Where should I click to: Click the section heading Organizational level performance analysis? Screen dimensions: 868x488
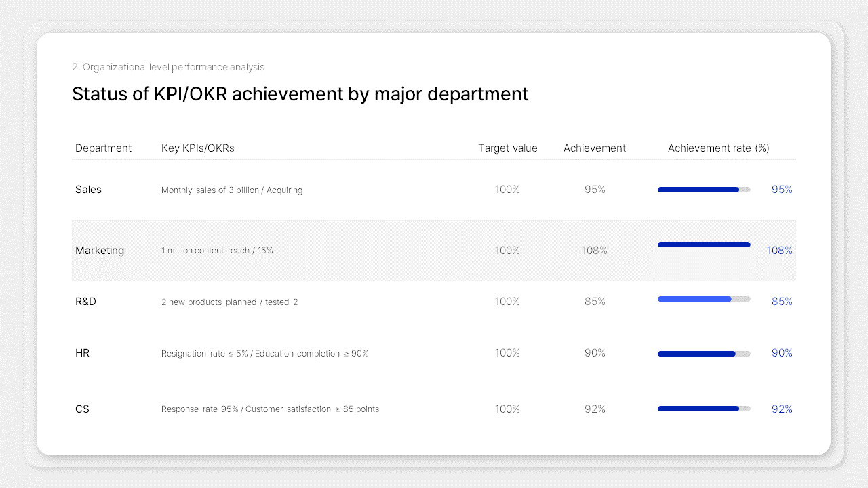click(167, 67)
